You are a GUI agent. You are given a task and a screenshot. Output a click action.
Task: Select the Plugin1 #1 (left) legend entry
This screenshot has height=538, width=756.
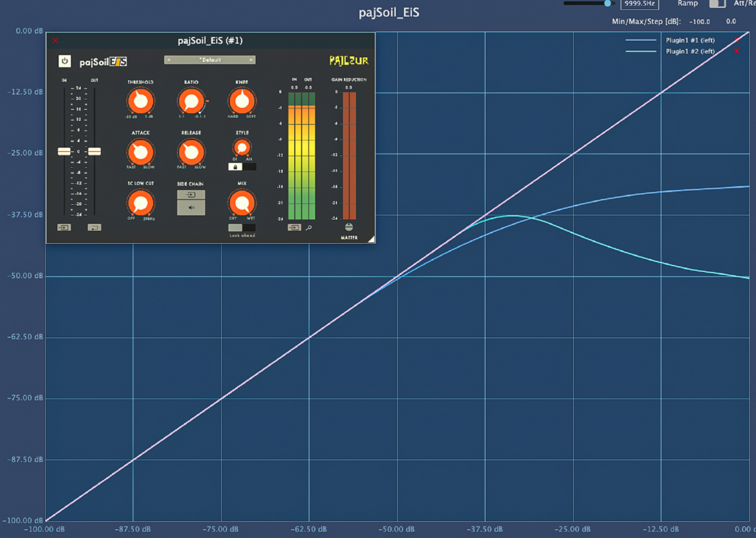click(x=690, y=40)
